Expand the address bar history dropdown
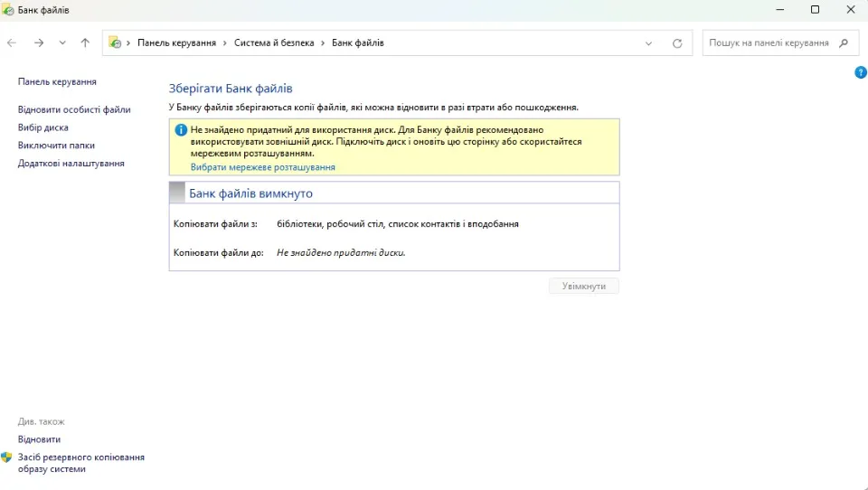 [x=648, y=42]
